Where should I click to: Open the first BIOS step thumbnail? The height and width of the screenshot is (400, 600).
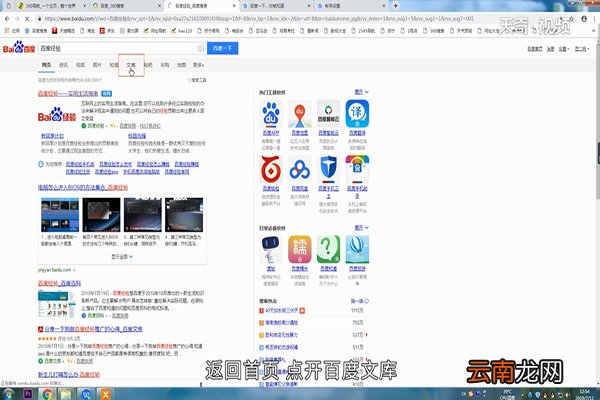click(x=60, y=215)
